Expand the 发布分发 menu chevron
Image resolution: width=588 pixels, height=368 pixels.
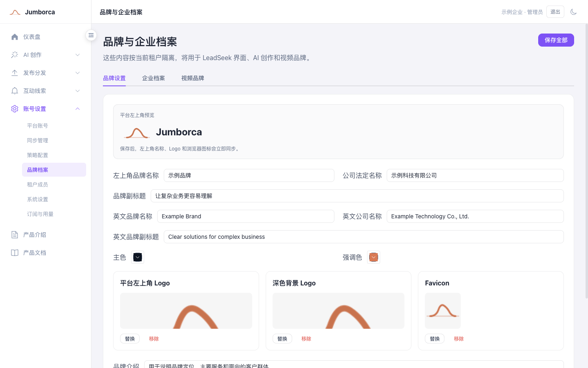pos(78,73)
